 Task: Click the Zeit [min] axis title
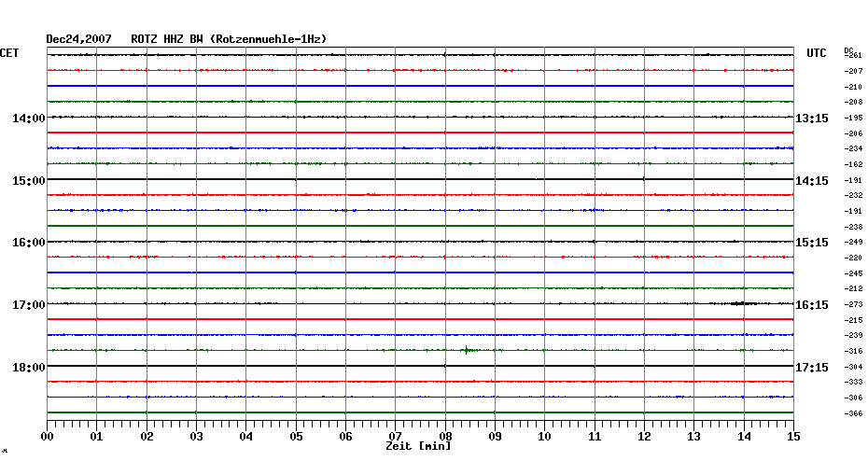tap(418, 446)
